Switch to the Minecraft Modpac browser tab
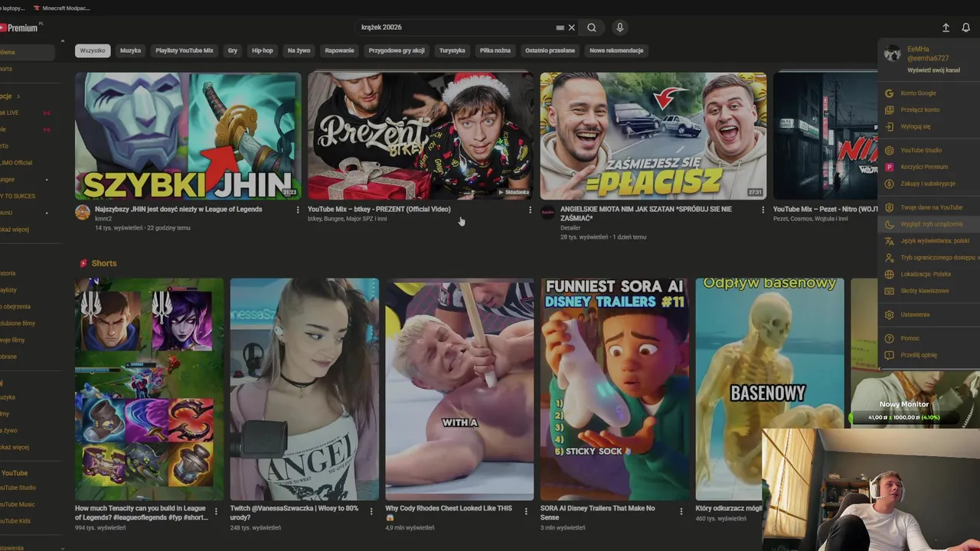The image size is (980, 551). point(62,8)
